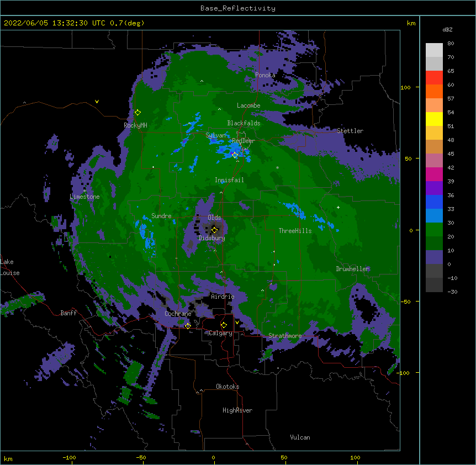Click the Stettler city label
Image resolution: width=476 pixels, height=465 pixels.
pyautogui.click(x=350, y=131)
